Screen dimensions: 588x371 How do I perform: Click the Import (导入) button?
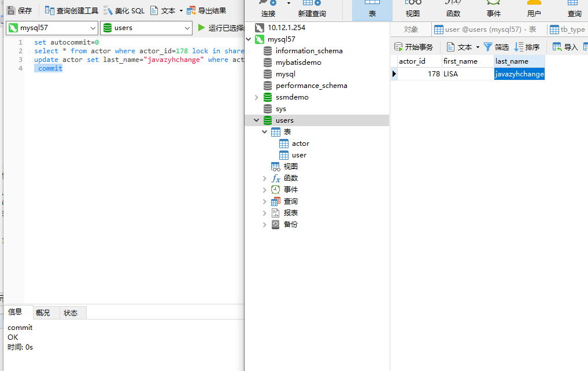pos(565,47)
